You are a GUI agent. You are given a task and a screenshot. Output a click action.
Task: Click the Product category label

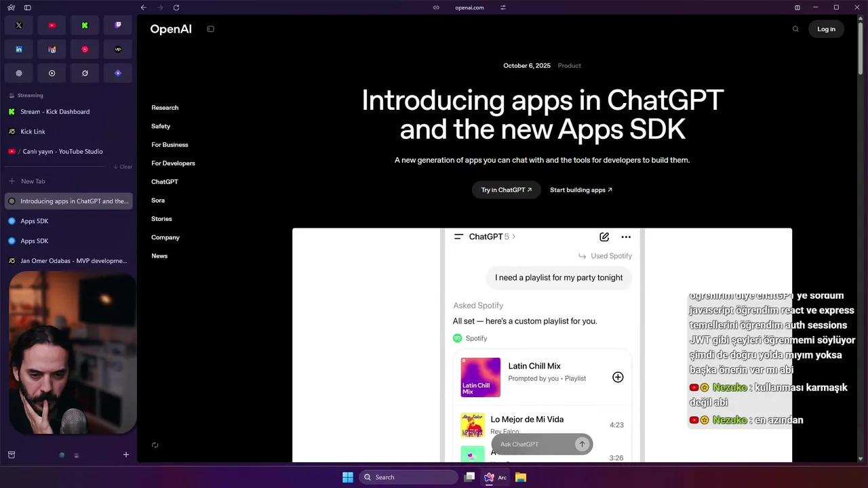[x=569, y=66]
